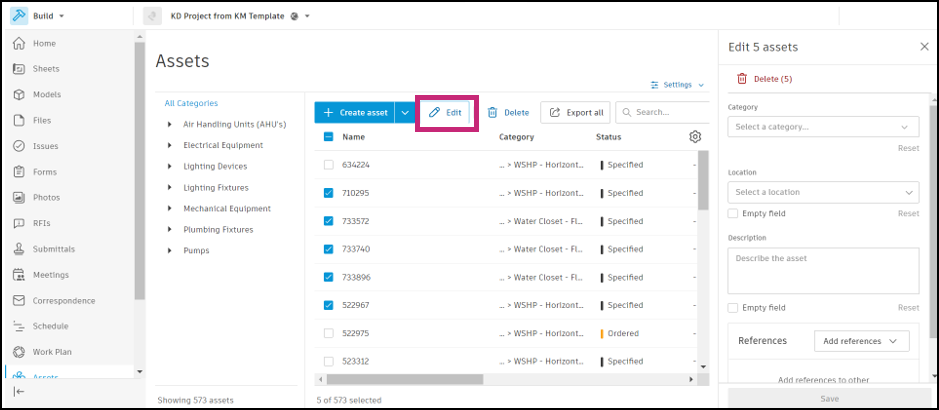Image resolution: width=939 pixels, height=410 pixels.
Task: Expand the Pumps category
Action: coord(170,251)
